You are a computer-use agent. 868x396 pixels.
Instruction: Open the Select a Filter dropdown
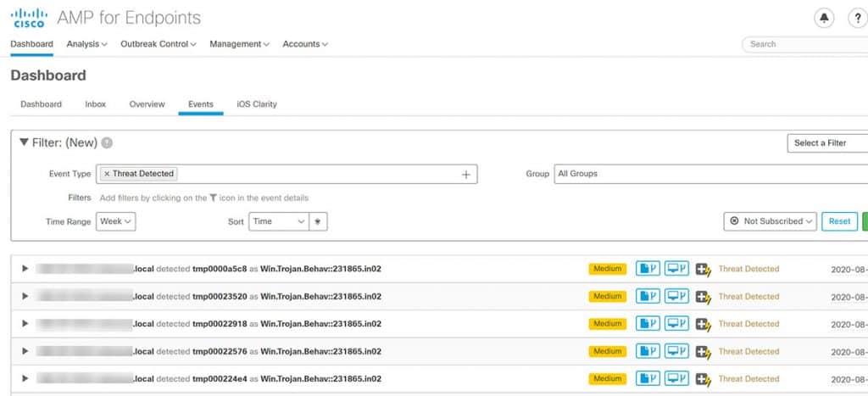[x=827, y=143]
